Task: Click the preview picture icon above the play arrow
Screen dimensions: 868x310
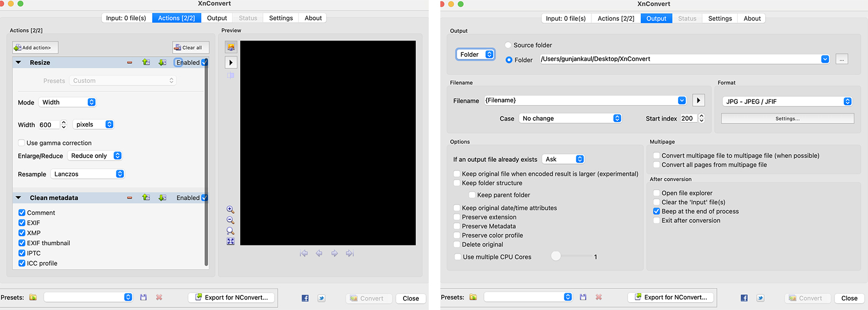Action: point(231,47)
